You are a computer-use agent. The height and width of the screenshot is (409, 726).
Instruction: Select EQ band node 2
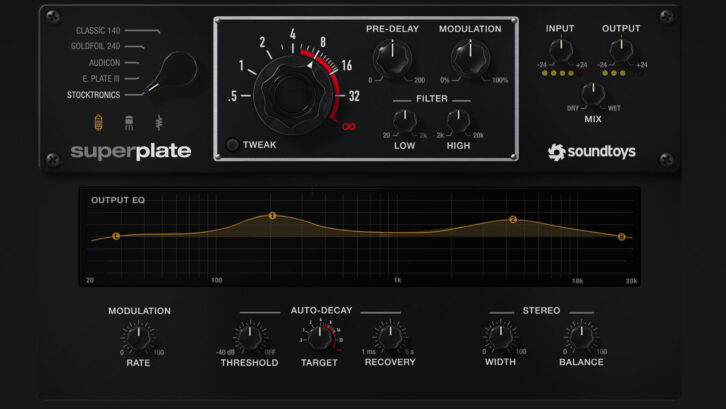(513, 220)
